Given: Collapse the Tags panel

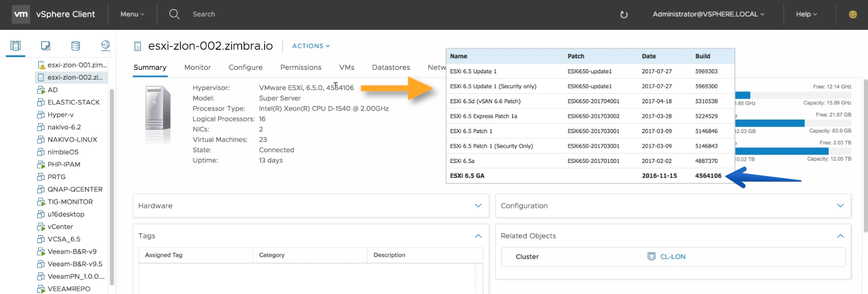Looking at the screenshot, I should 478,236.
